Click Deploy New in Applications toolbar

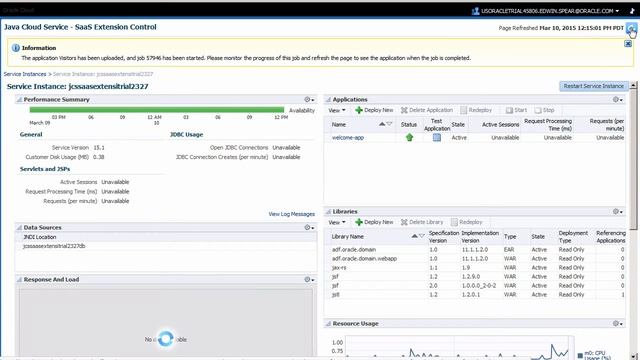(374, 110)
